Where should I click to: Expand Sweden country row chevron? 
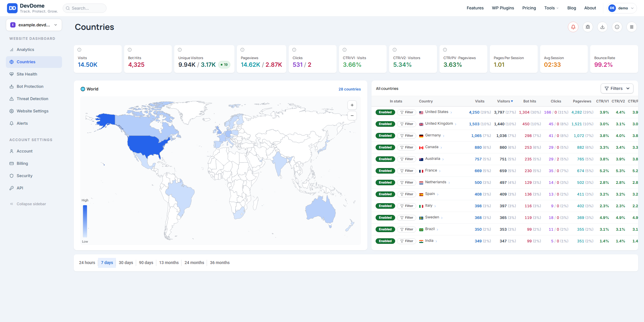(442, 218)
